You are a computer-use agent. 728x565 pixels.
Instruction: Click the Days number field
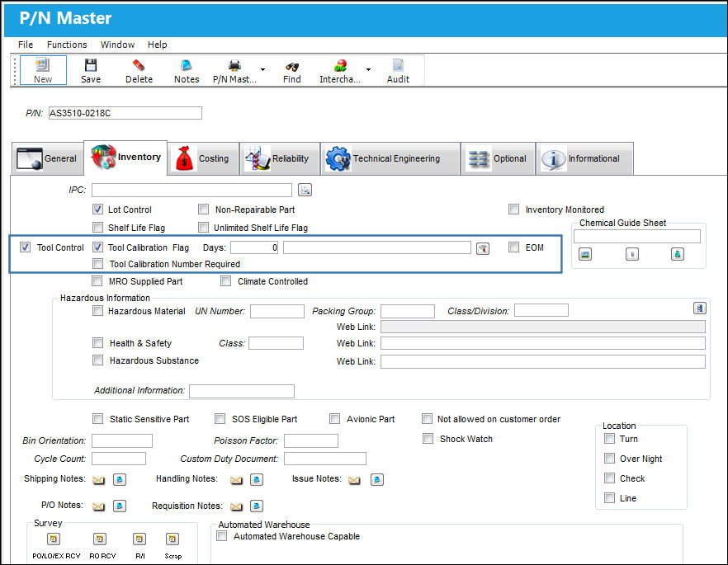coord(254,247)
